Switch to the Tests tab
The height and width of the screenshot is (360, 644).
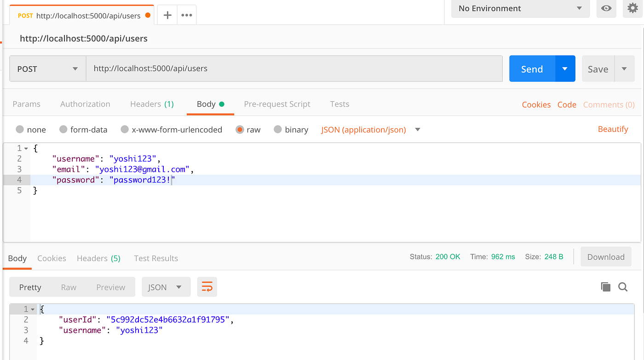pos(339,104)
